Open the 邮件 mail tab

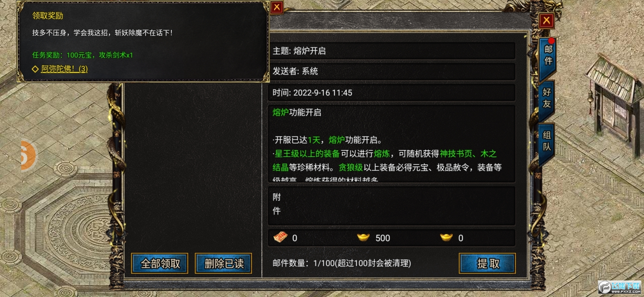pyautogui.click(x=548, y=55)
